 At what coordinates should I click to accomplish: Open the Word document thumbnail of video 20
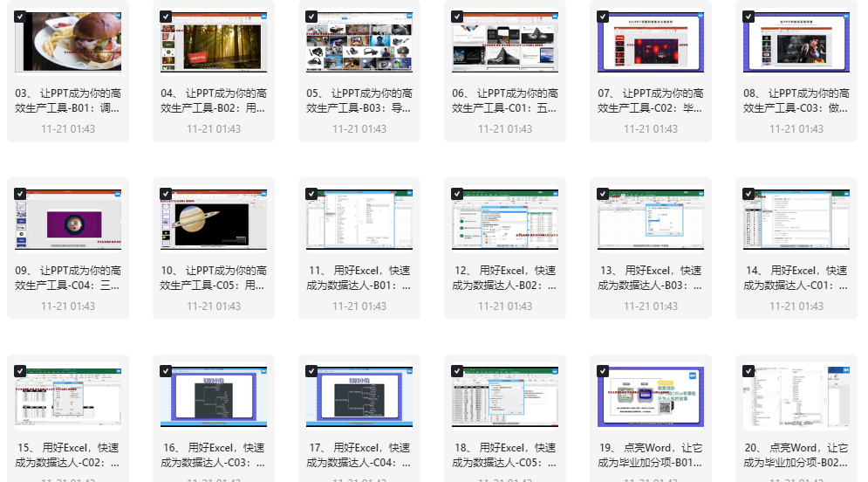coord(796,397)
